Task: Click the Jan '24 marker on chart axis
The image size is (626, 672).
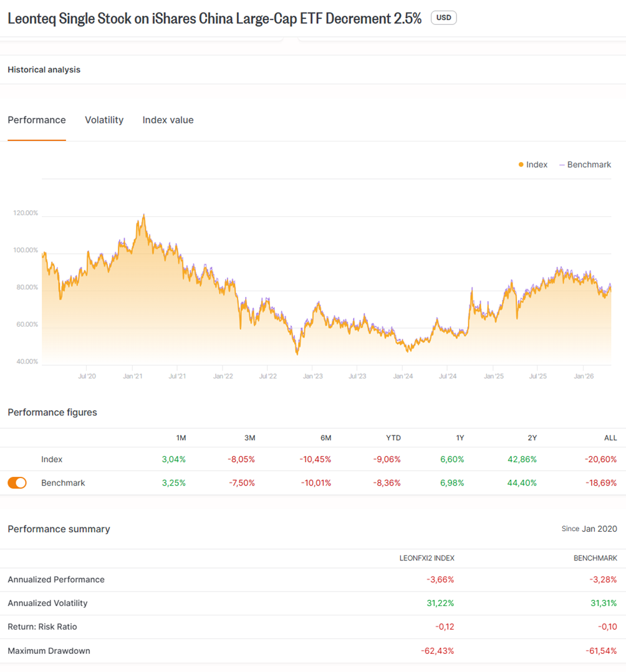Action: pyautogui.click(x=403, y=377)
